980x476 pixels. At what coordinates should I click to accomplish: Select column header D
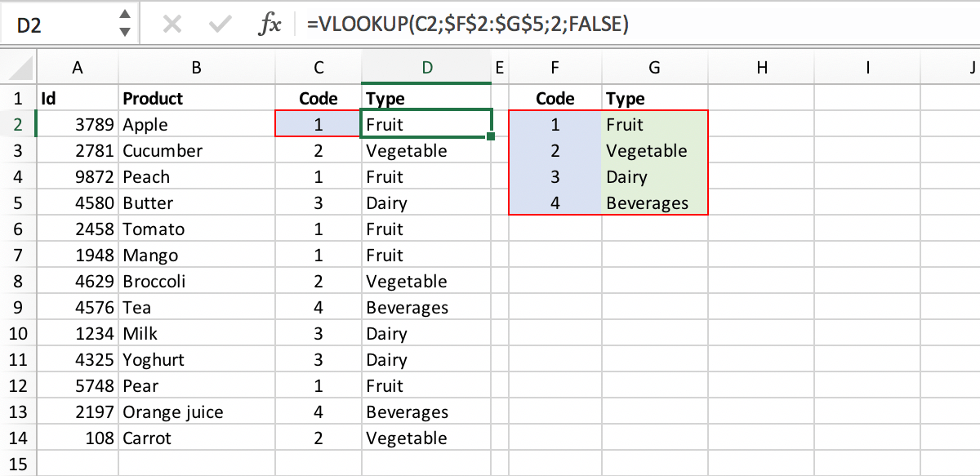coord(426,67)
